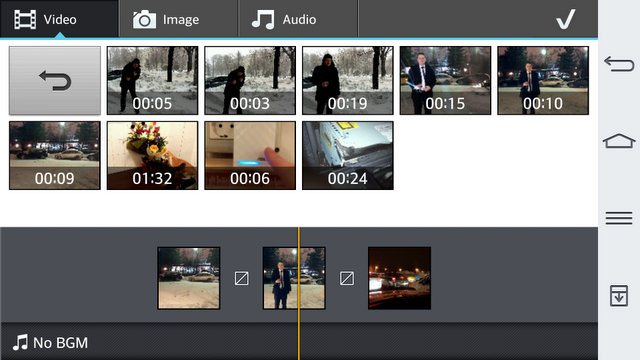Viewport: 640px width, 360px height.
Task: Tap the Android home navigation icon
Action: 619,141
